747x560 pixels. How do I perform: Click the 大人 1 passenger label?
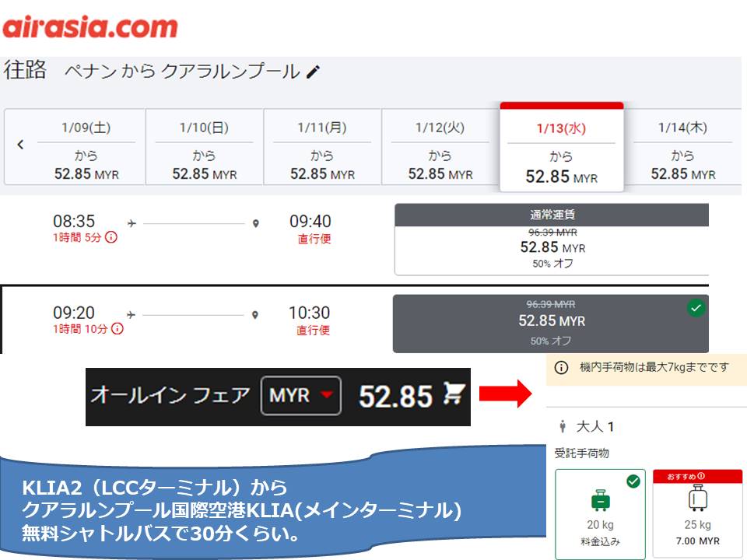point(595,427)
